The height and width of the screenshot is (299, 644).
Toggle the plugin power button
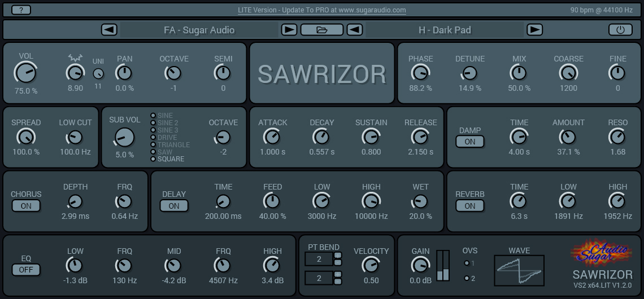point(620,29)
